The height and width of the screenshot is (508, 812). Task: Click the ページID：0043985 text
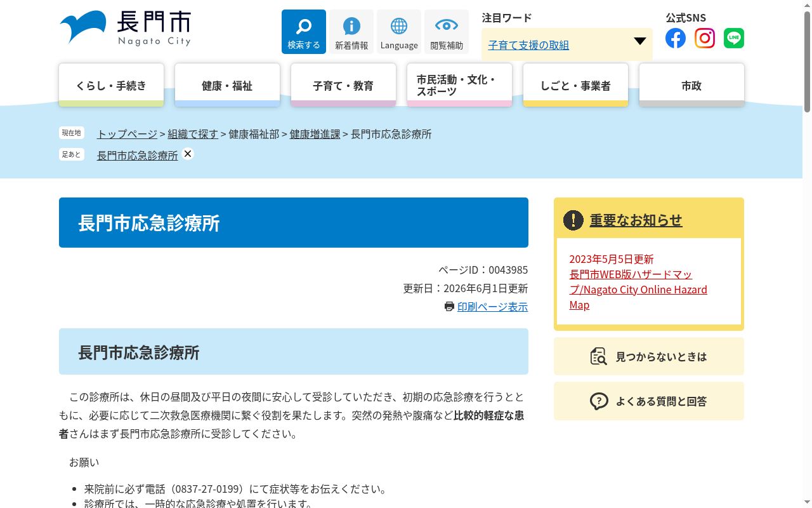[483, 270]
